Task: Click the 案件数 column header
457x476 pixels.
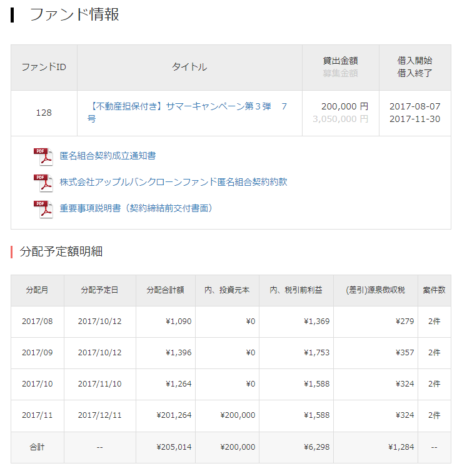Action: [x=434, y=290]
